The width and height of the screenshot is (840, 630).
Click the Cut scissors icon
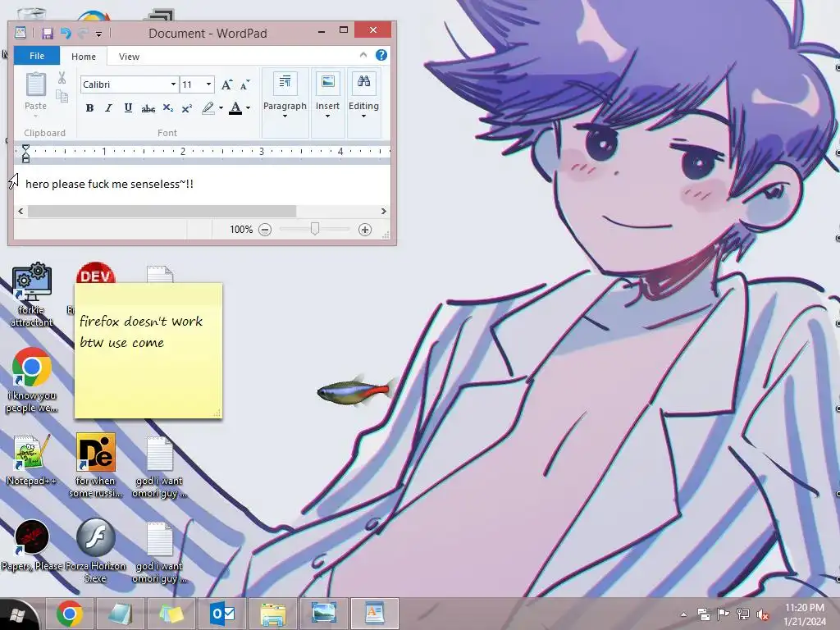(62, 78)
